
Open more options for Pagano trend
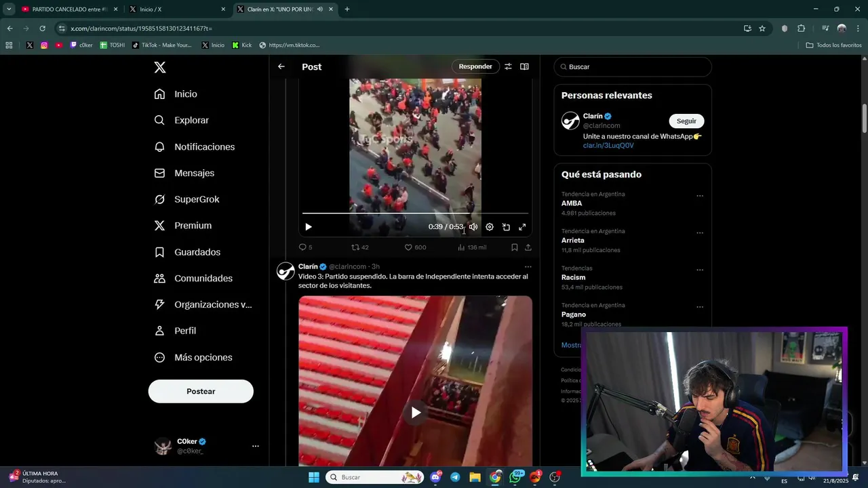(700, 307)
